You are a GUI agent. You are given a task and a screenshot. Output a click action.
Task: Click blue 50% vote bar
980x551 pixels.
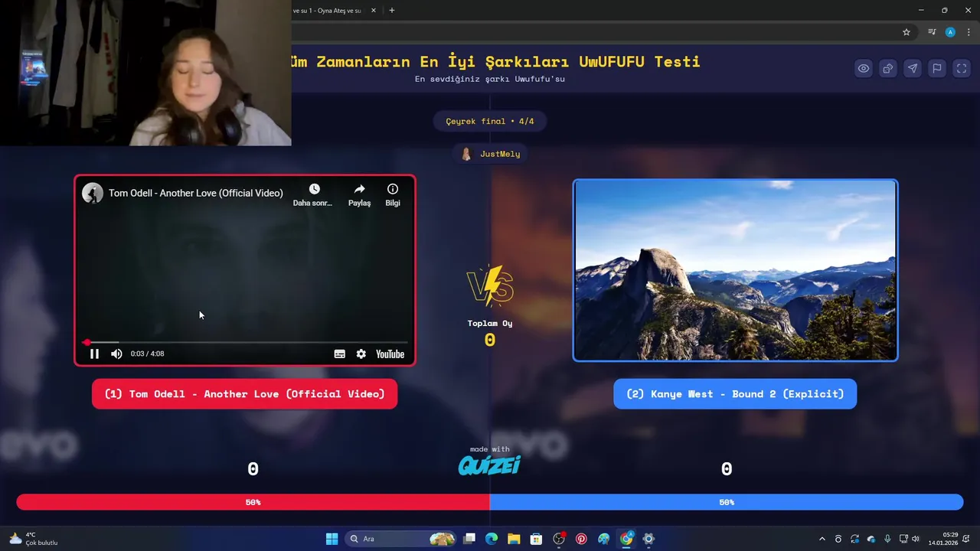[x=727, y=502]
